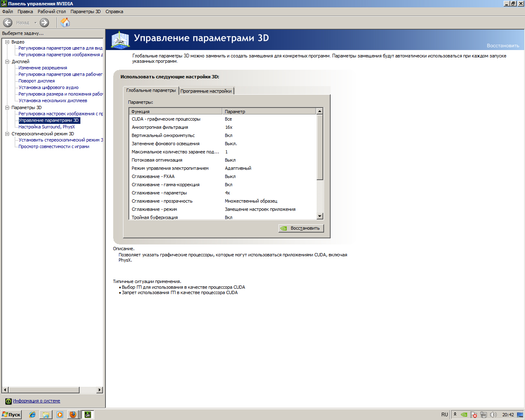Select the Анизотропная фильтрация setting row
Screen dimensions: 525x420
tap(223, 127)
